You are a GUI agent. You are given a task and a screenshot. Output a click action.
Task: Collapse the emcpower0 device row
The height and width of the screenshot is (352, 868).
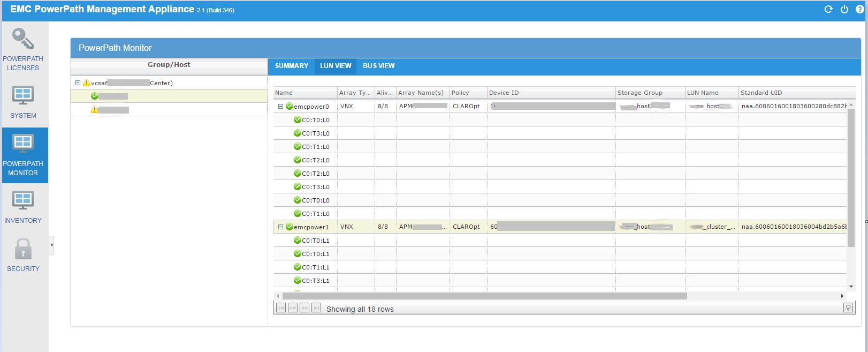[x=280, y=107]
